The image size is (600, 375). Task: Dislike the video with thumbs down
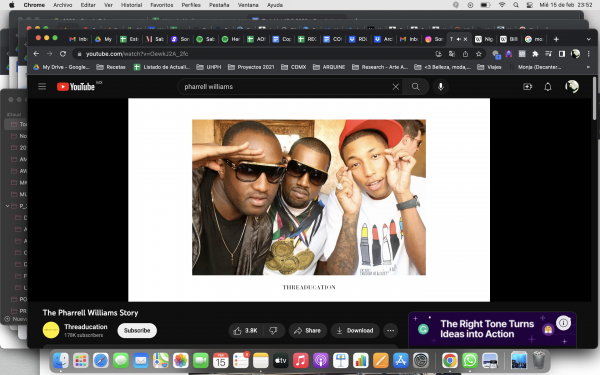coord(273,331)
